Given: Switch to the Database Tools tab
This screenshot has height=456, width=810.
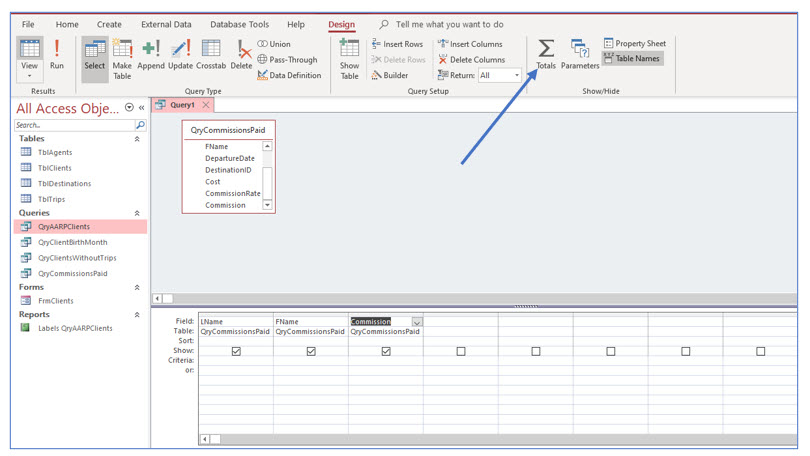Looking at the screenshot, I should tap(239, 24).
